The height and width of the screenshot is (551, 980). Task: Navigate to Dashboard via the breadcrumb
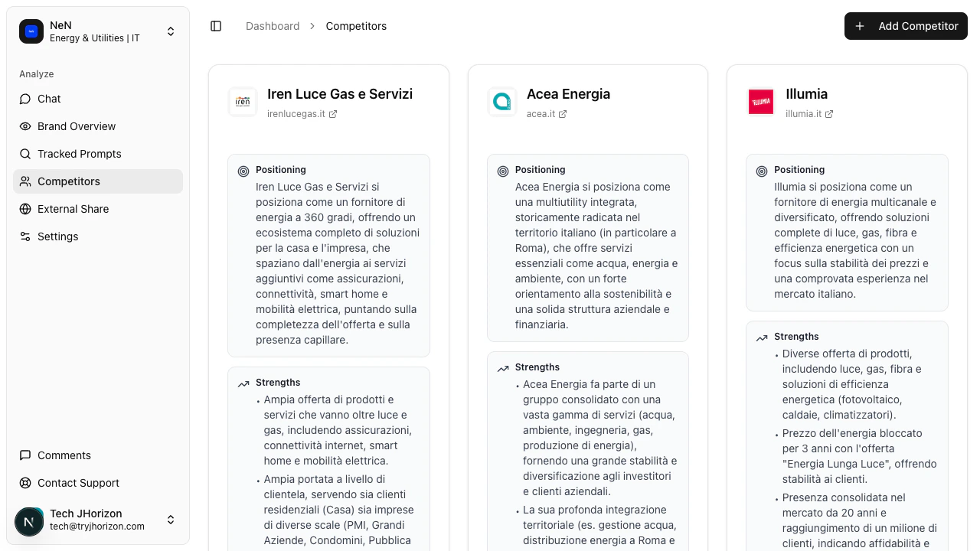coord(273,25)
